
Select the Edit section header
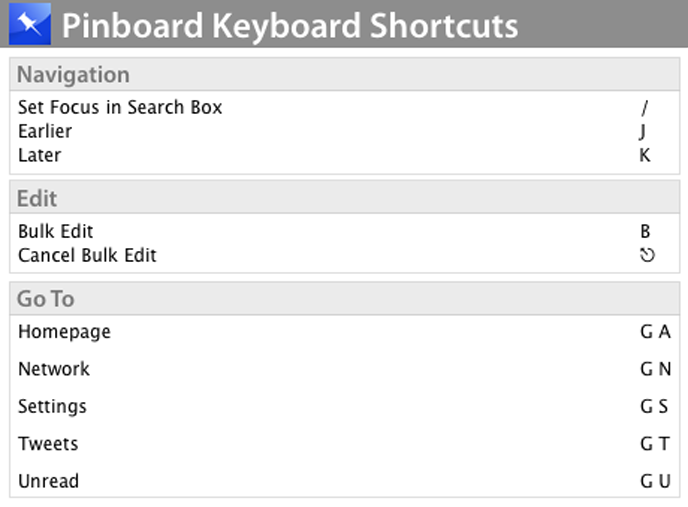tap(37, 198)
